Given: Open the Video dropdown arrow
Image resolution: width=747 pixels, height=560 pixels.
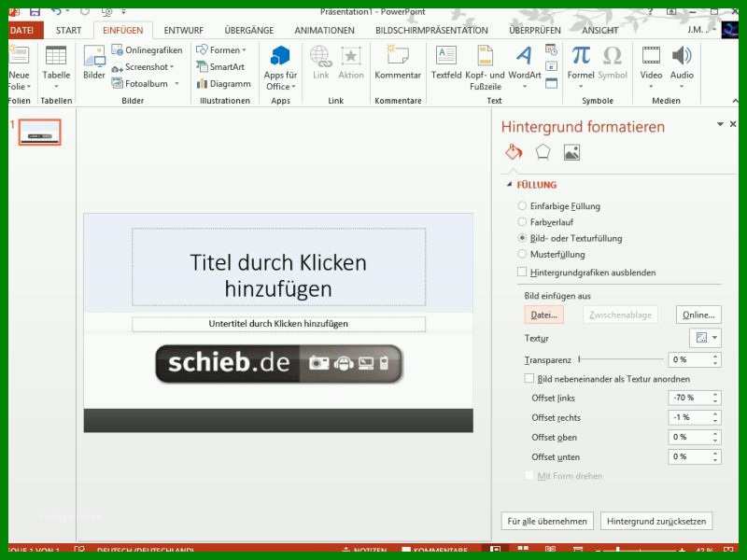Looking at the screenshot, I should [x=651, y=86].
